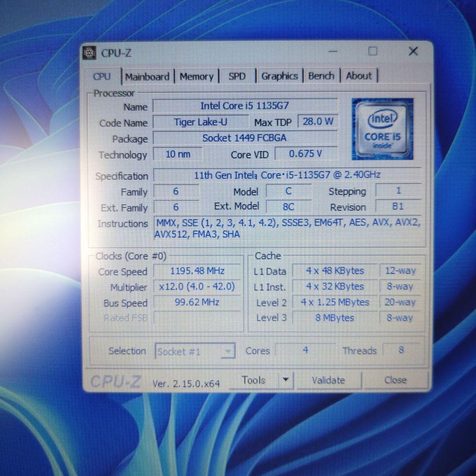
Task: Click the Max TDP value box
Action: click(318, 122)
